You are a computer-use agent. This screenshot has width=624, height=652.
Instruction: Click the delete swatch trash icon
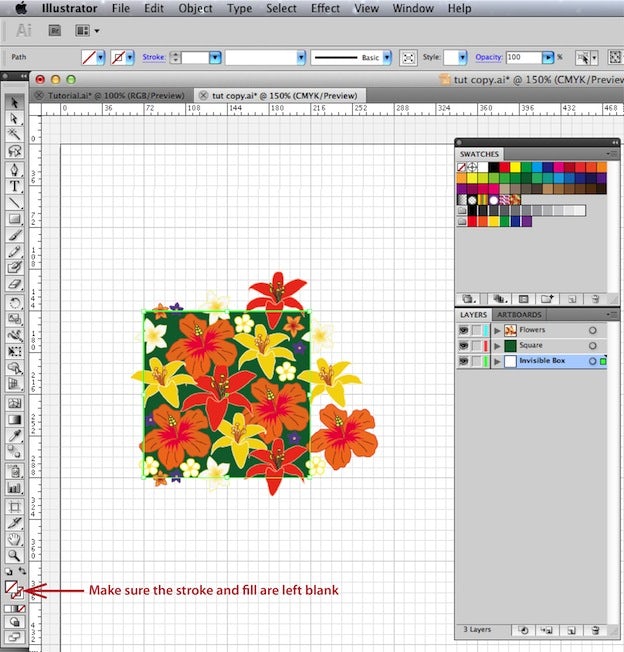click(595, 298)
